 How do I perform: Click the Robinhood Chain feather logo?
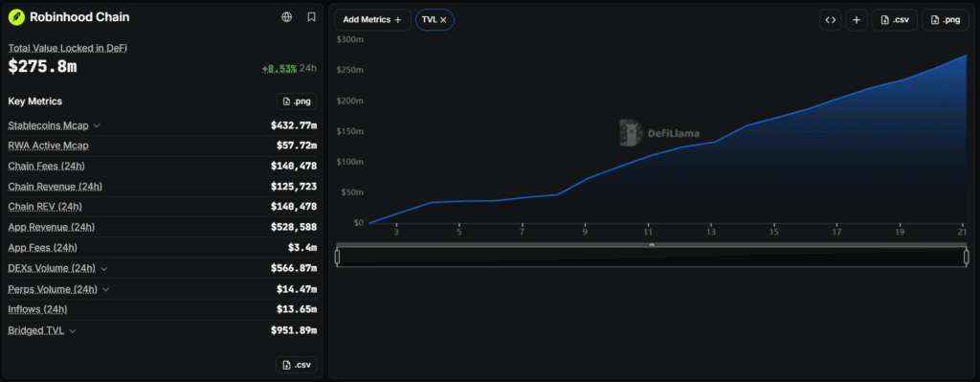coord(16,17)
